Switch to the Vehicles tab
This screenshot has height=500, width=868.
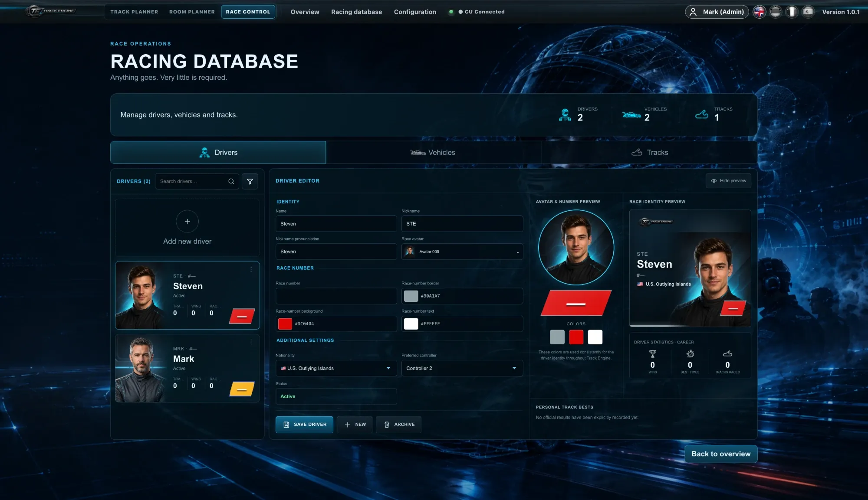[433, 152]
